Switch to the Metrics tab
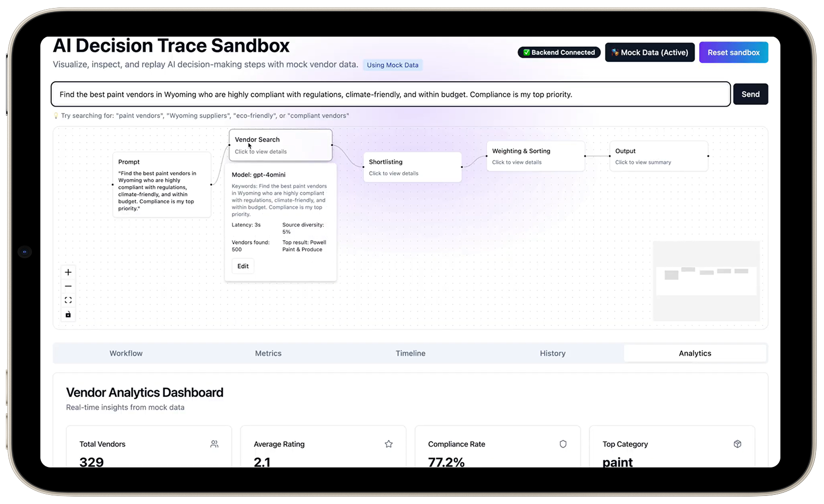The image size is (824, 504). [268, 353]
